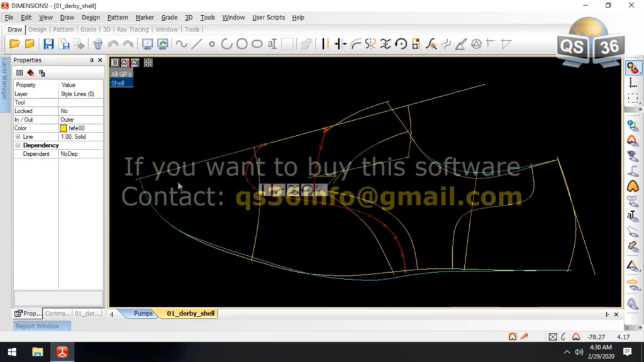Pin the Properties panel with the pushpin

pyautogui.click(x=91, y=60)
